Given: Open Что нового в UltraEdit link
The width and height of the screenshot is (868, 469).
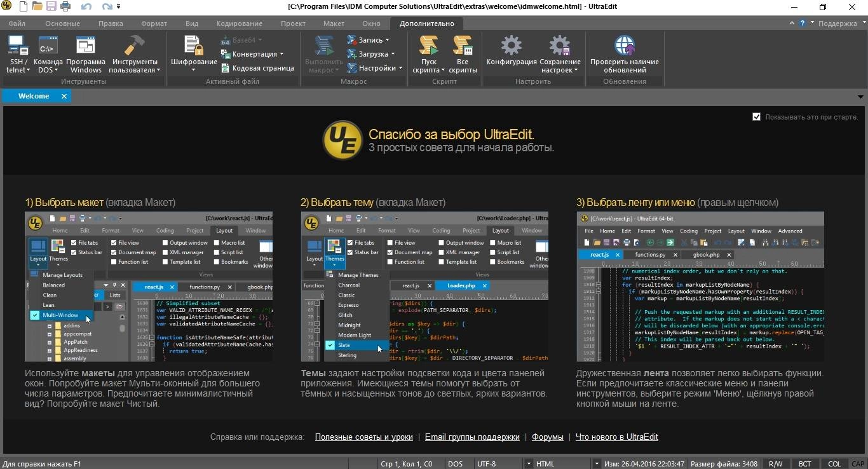Looking at the screenshot, I should pos(616,437).
